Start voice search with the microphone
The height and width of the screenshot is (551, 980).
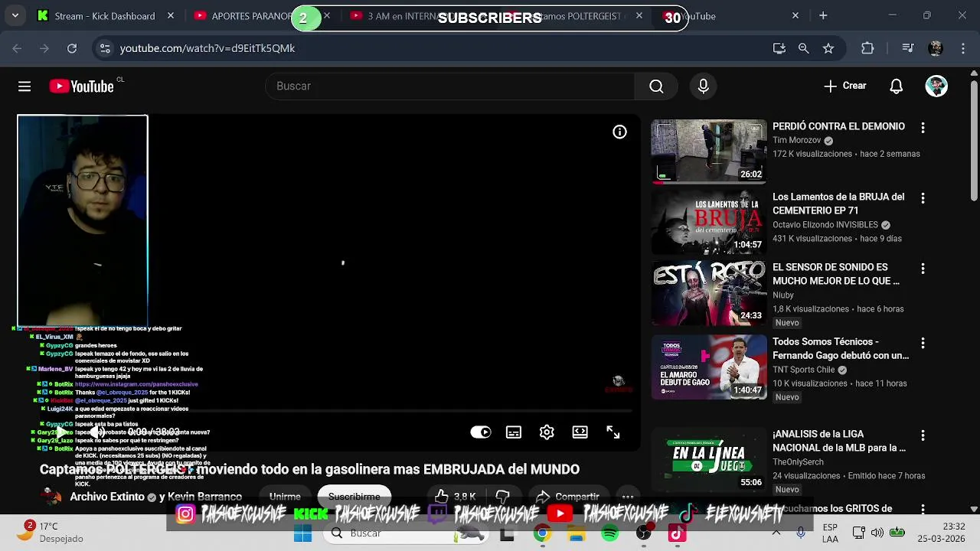703,86
